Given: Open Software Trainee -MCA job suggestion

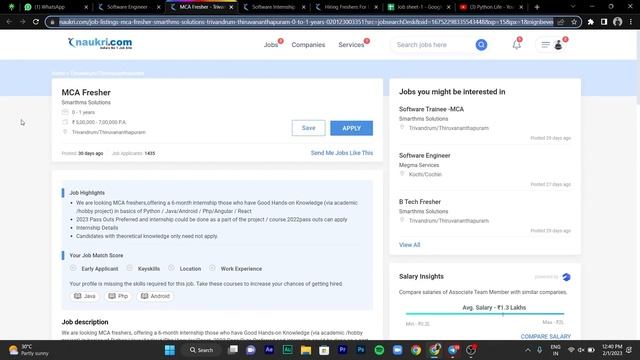Looking at the screenshot, I should (x=431, y=109).
